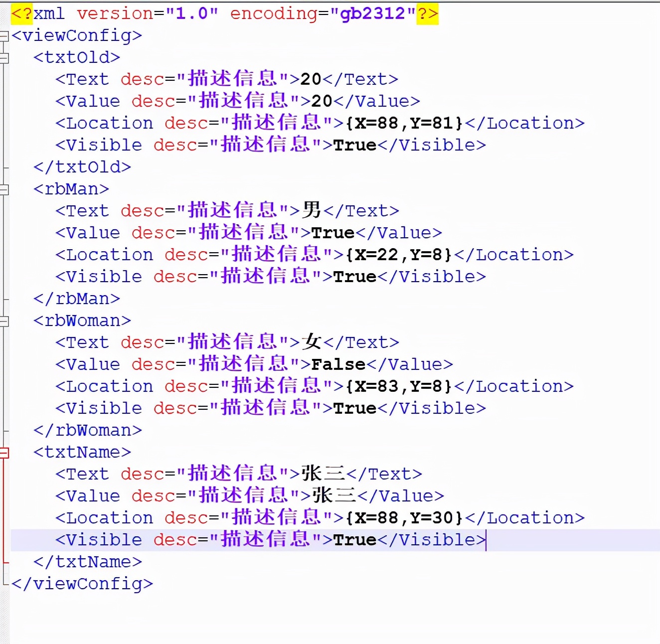Click the currently highlighted Visible line
The height and width of the screenshot is (644, 660).
269,539
